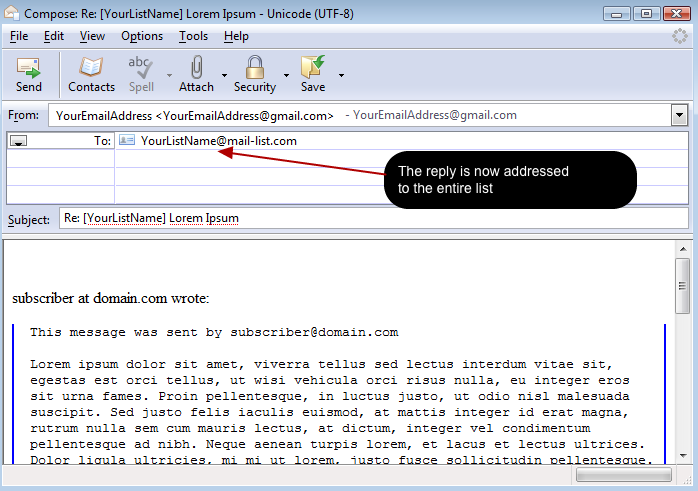Click the vertical scrollbar thumb
This screenshot has height=491, width=698.
[x=682, y=286]
